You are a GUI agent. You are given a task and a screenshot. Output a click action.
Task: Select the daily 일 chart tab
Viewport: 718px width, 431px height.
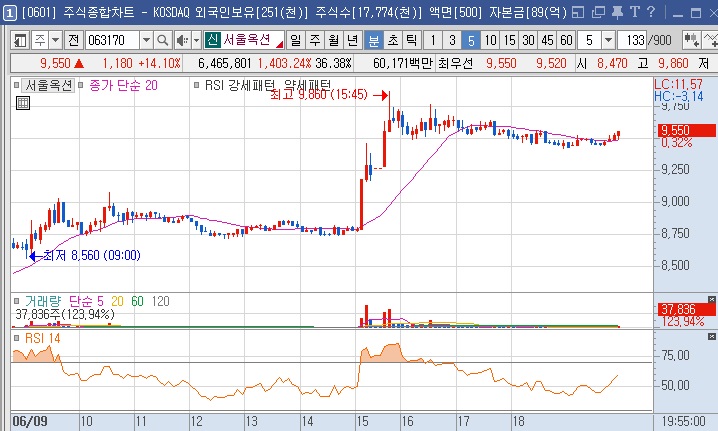[296, 40]
